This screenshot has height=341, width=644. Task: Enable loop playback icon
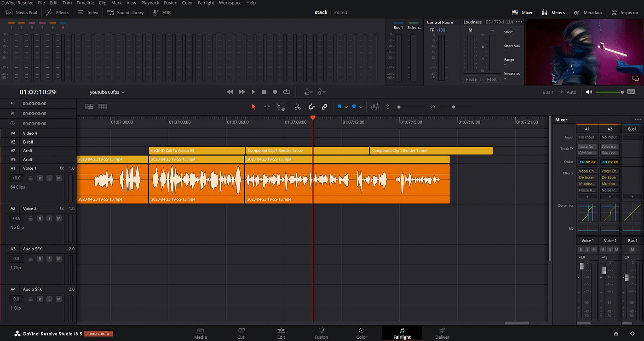click(x=287, y=92)
